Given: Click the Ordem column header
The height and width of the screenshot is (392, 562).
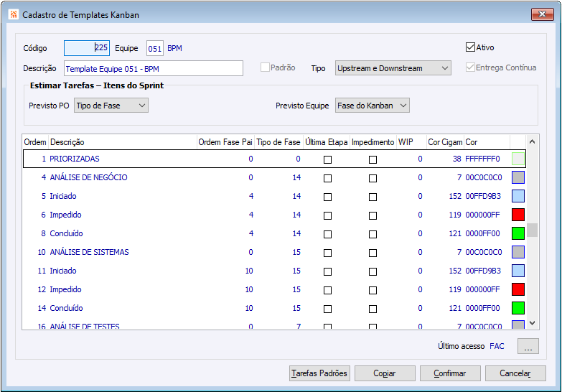Looking at the screenshot, I should coord(35,142).
